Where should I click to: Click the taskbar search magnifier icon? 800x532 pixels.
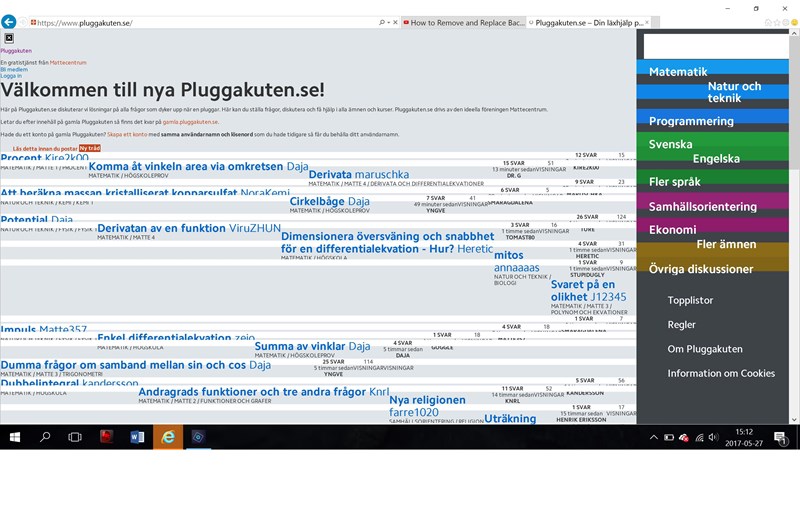pos(45,437)
